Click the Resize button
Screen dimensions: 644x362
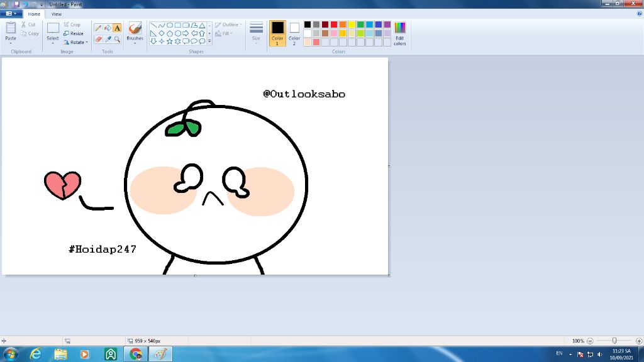tap(74, 34)
